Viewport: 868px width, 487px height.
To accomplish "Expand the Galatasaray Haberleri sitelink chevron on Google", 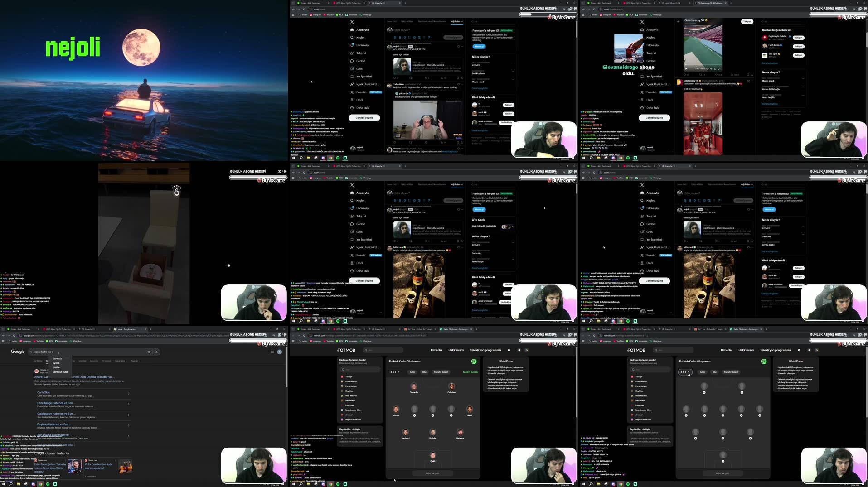I will pos(129,415).
